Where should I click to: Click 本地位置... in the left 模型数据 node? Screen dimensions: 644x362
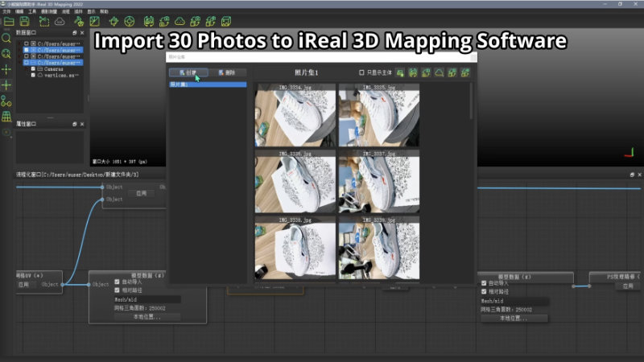[x=147, y=317]
